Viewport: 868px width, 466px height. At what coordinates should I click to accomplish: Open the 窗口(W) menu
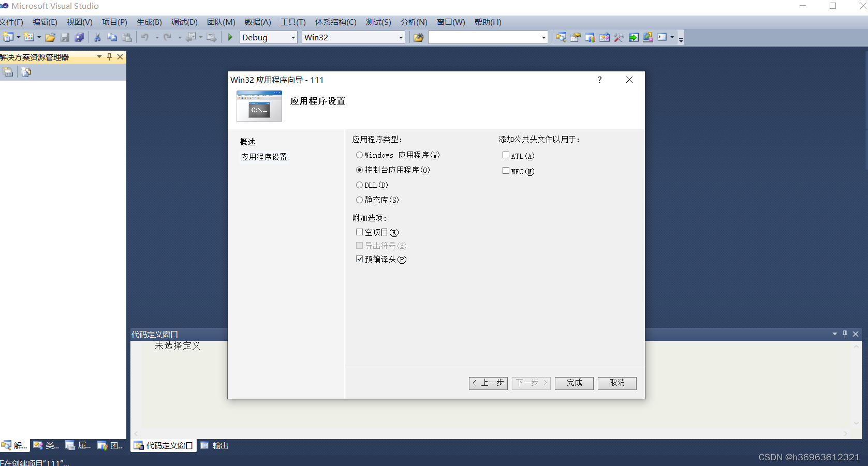(x=451, y=22)
